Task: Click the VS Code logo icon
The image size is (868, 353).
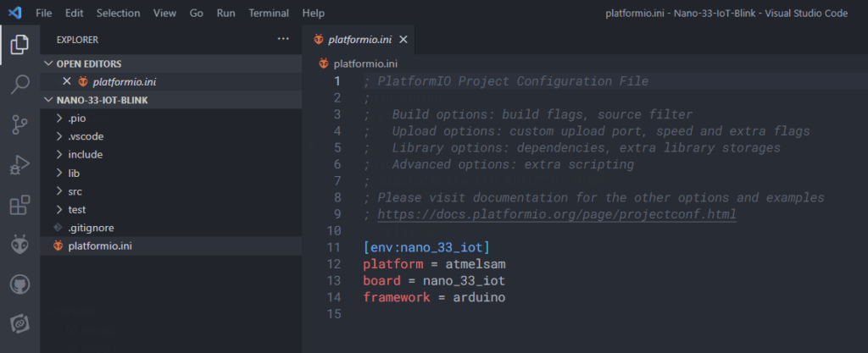Action: tap(15, 12)
